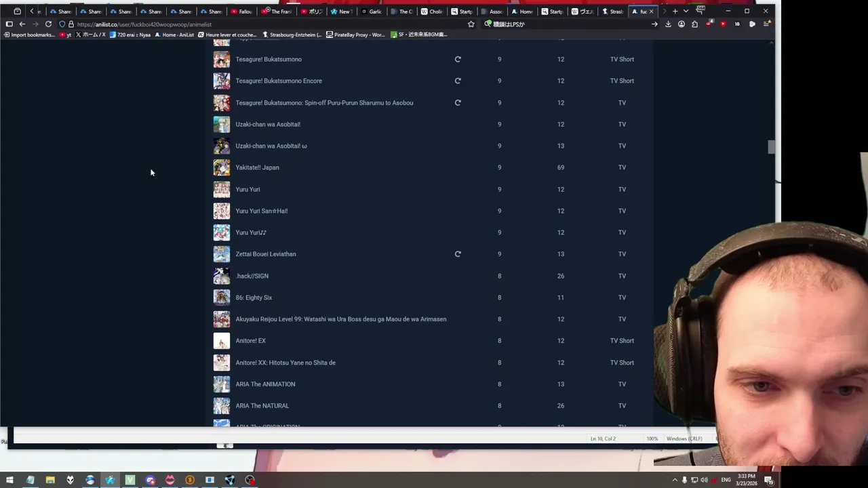Reload the page with the browser refresh icon
The height and width of the screenshot is (488, 868).
click(48, 24)
